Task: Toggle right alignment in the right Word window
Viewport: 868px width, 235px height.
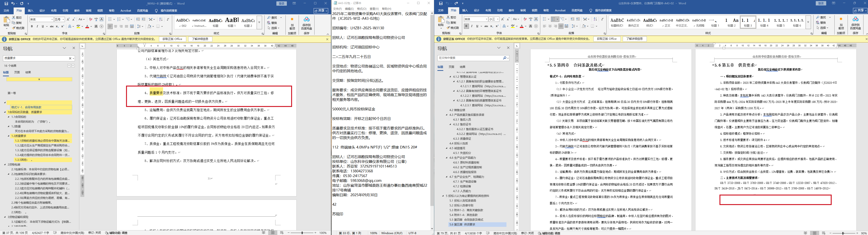Action: tap(556, 26)
